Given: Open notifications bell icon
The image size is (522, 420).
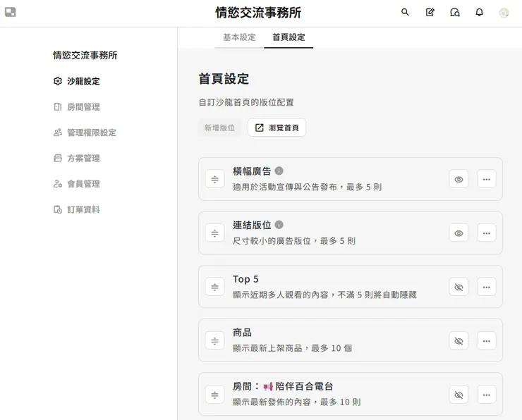Looking at the screenshot, I should tap(479, 12).
